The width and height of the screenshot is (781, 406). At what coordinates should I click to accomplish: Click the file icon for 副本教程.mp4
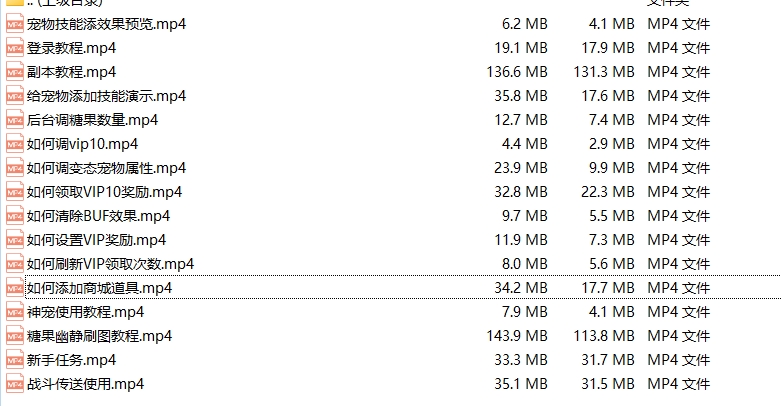[x=14, y=72]
